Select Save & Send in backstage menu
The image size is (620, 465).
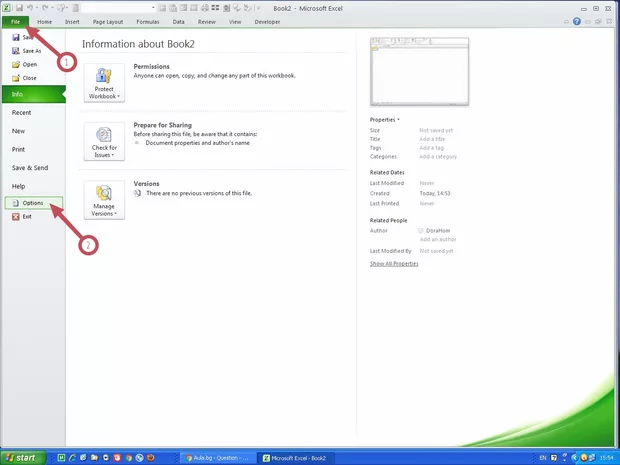pos(28,167)
